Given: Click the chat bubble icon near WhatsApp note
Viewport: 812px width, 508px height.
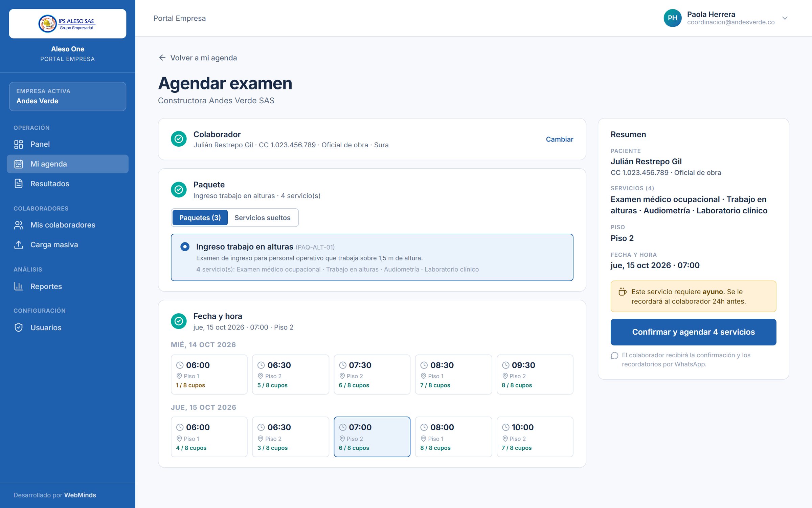Looking at the screenshot, I should pos(615,356).
